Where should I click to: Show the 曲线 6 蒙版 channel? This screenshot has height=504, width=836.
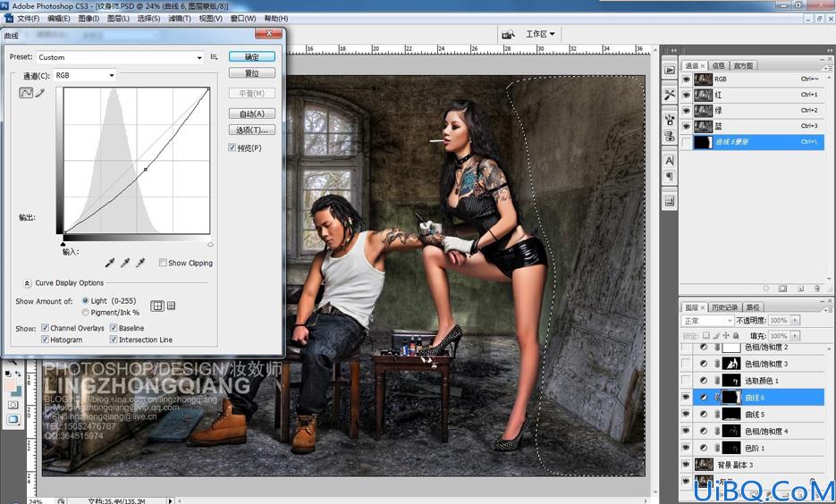click(686, 142)
